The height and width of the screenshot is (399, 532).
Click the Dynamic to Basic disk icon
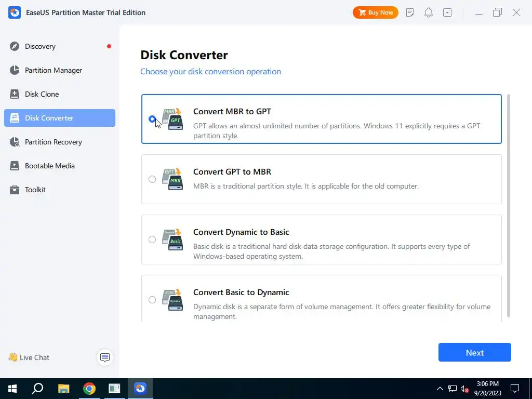tap(172, 240)
